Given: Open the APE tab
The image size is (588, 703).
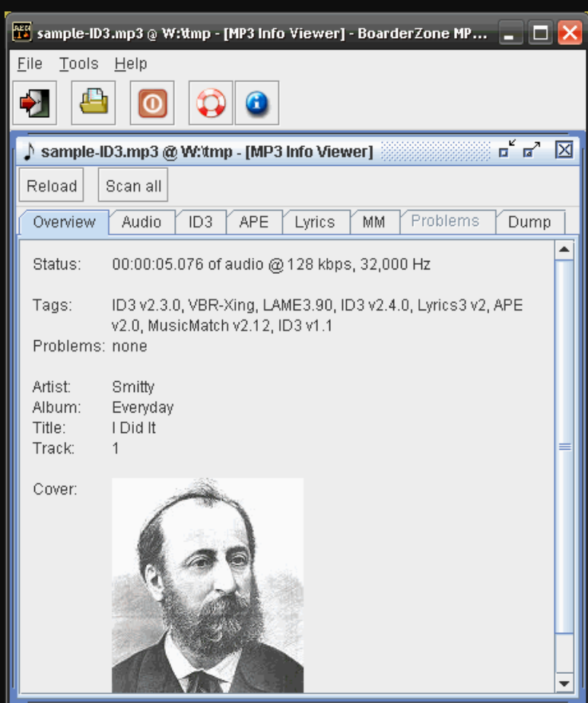Looking at the screenshot, I should [253, 222].
